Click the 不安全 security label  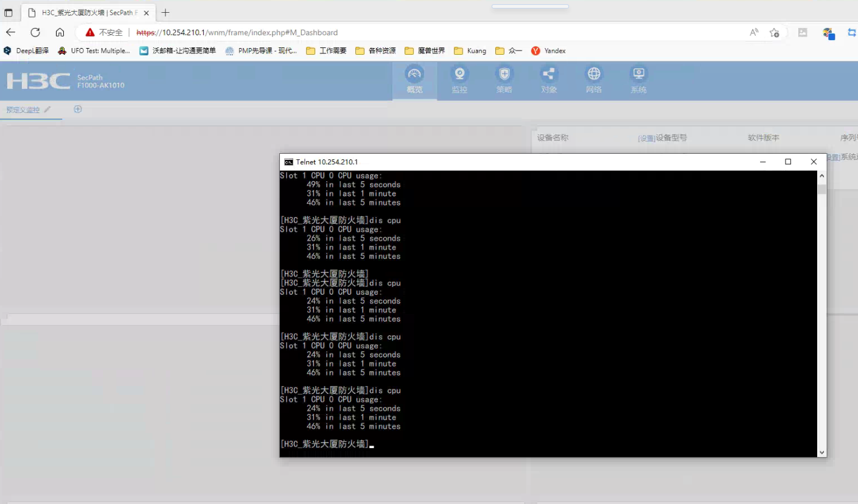(x=111, y=32)
